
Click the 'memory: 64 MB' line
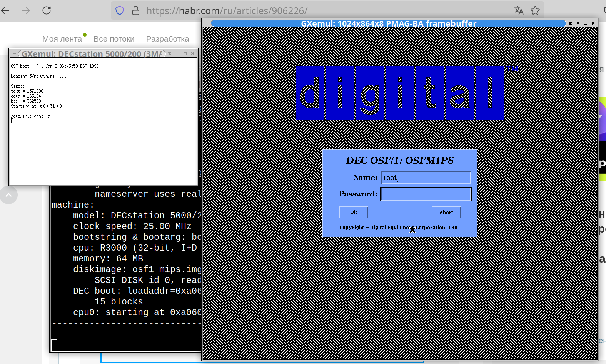pyautogui.click(x=108, y=259)
